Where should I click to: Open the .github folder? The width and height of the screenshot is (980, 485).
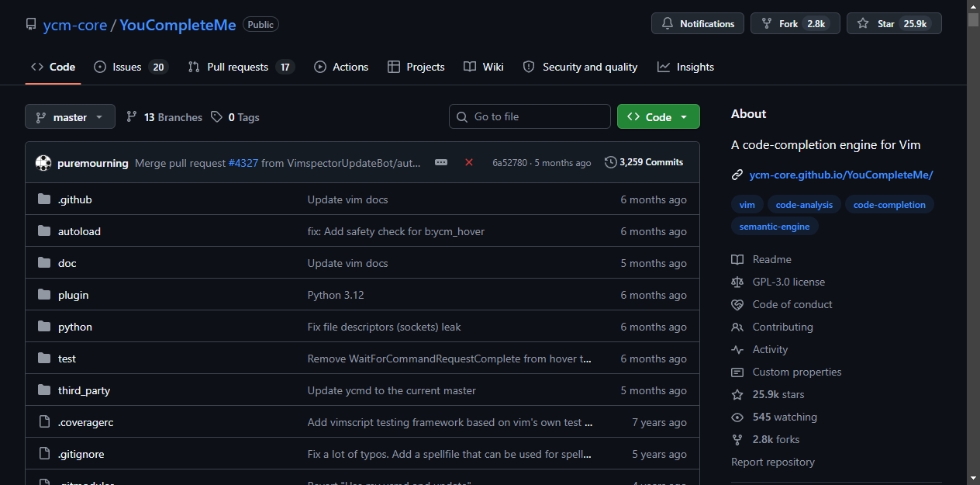(75, 199)
